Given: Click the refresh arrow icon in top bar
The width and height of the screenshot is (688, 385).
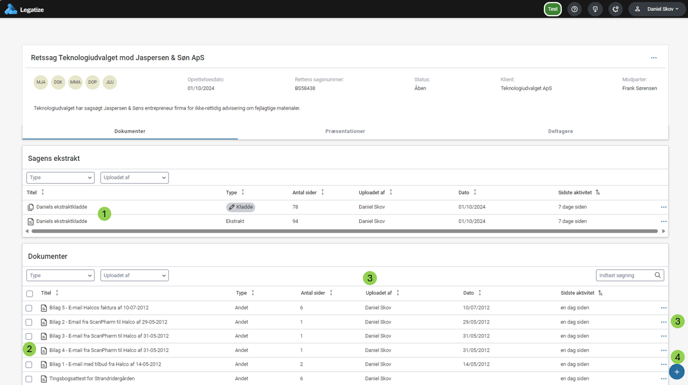Looking at the screenshot, I should tap(616, 9).
